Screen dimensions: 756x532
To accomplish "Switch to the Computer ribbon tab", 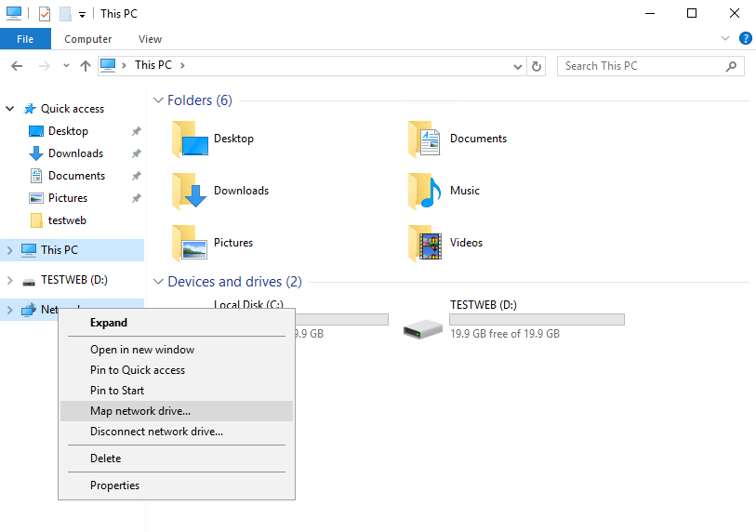I will click(x=87, y=39).
